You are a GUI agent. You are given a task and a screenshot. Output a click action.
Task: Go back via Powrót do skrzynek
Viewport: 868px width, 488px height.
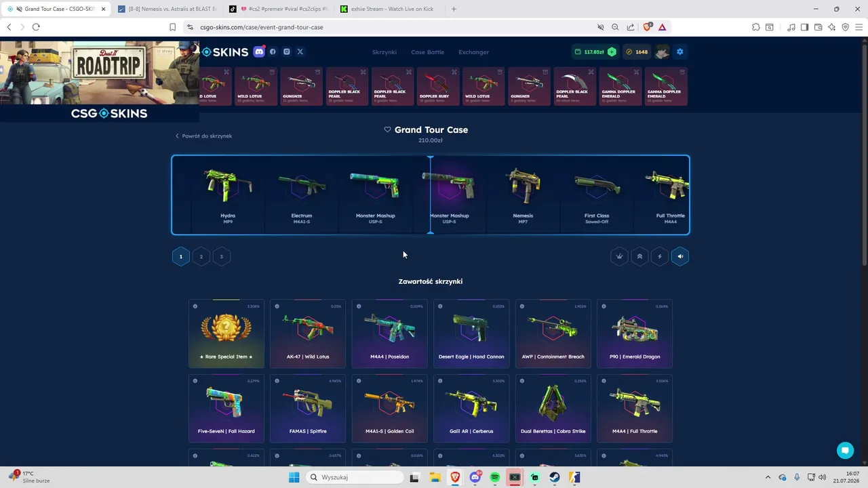click(x=203, y=136)
